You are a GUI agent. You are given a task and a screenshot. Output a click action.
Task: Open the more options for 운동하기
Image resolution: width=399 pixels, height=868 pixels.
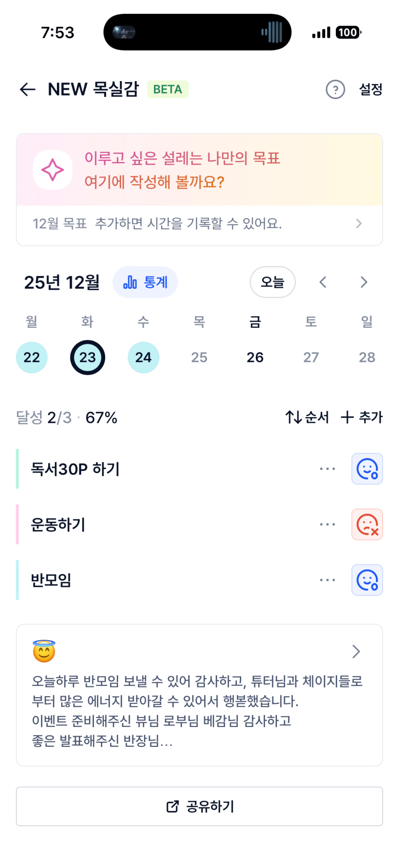tap(327, 524)
